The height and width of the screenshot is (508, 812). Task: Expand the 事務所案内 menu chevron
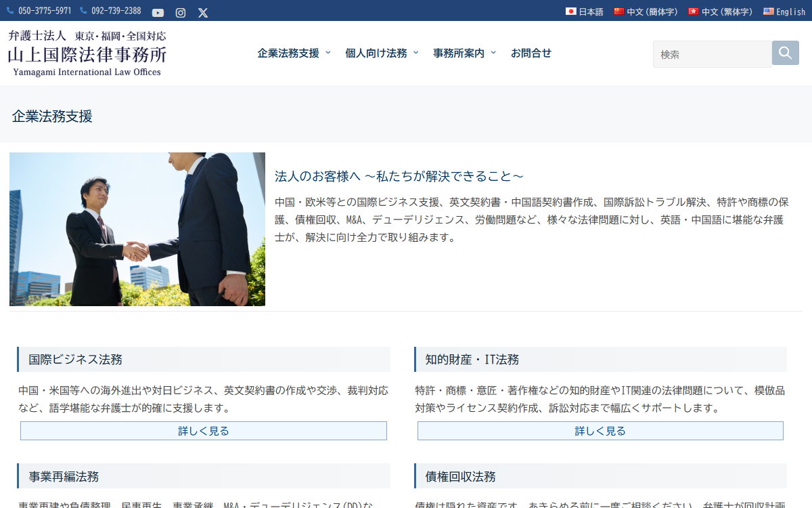pos(493,53)
